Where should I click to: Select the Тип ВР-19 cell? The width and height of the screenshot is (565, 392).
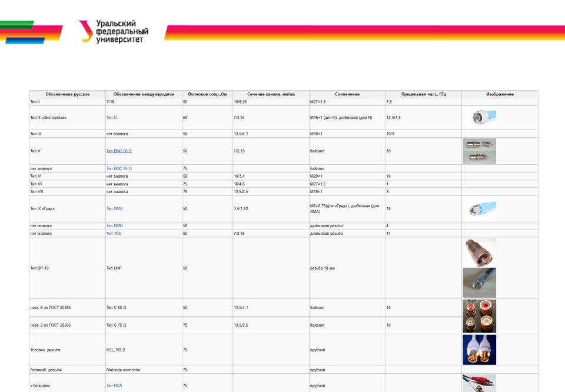(67, 268)
